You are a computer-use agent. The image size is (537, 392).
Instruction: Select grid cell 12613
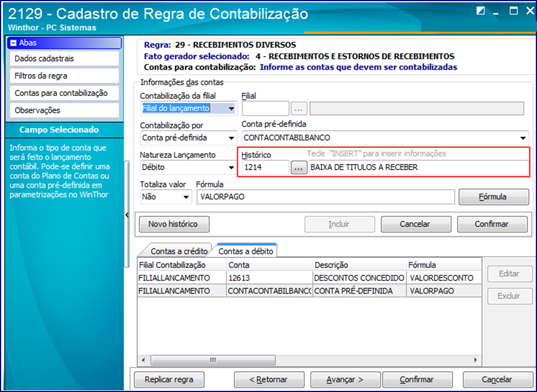[x=270, y=278]
